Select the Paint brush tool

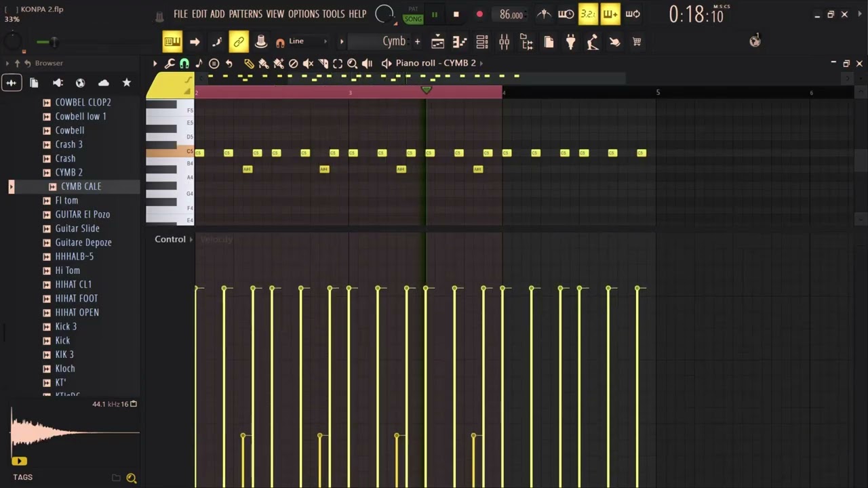click(x=264, y=63)
